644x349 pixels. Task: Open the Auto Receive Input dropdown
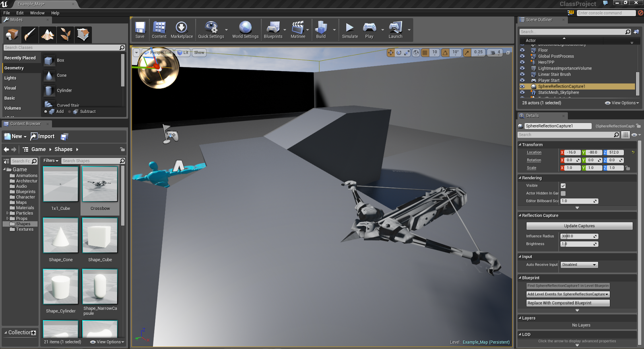point(579,265)
